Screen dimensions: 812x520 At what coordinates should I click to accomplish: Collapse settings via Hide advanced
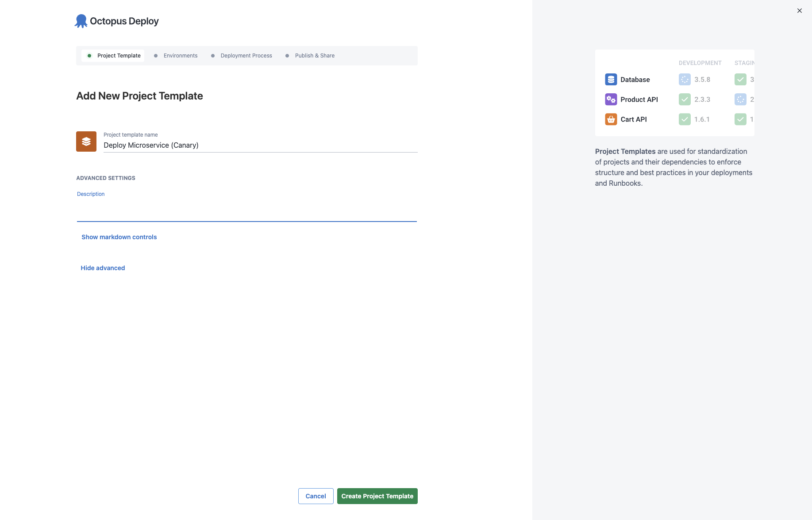[x=103, y=268]
